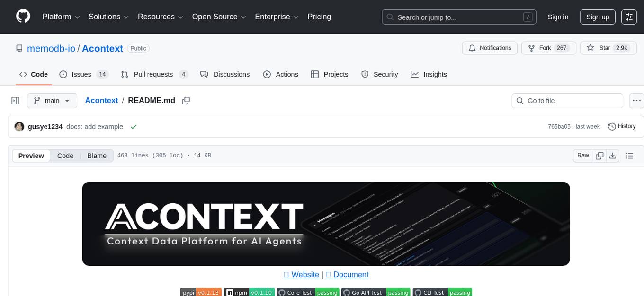Open the more options ellipsis menu
This screenshot has height=296, width=644.
tap(636, 100)
